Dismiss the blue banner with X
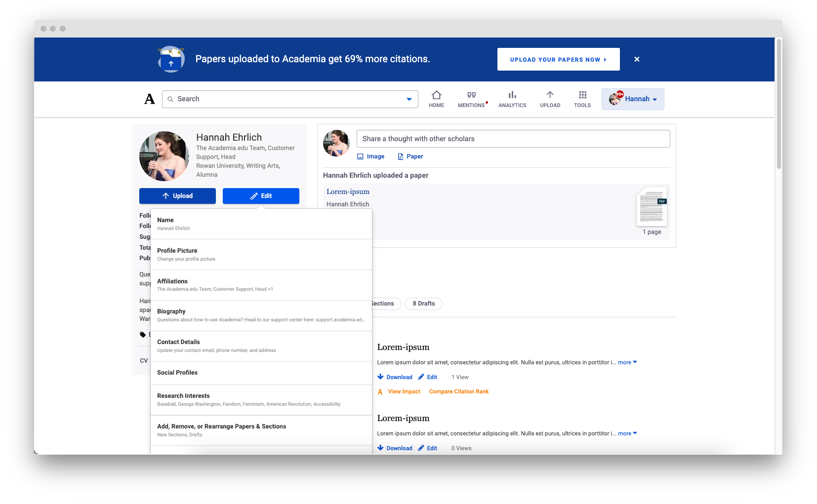 pyautogui.click(x=637, y=59)
